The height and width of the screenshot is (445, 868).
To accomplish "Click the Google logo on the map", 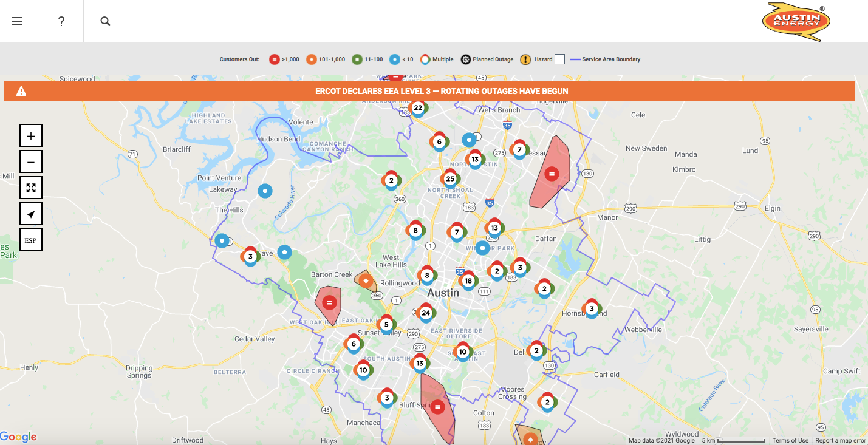I will tap(18, 437).
